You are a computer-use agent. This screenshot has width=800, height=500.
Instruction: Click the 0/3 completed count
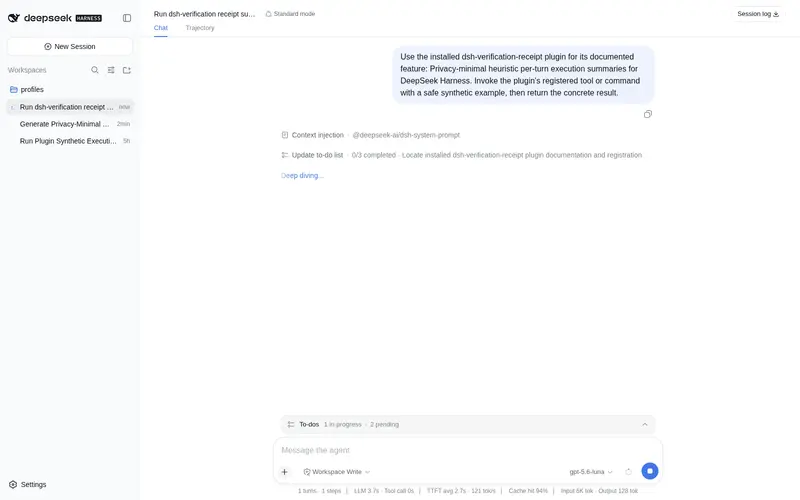pos(373,155)
